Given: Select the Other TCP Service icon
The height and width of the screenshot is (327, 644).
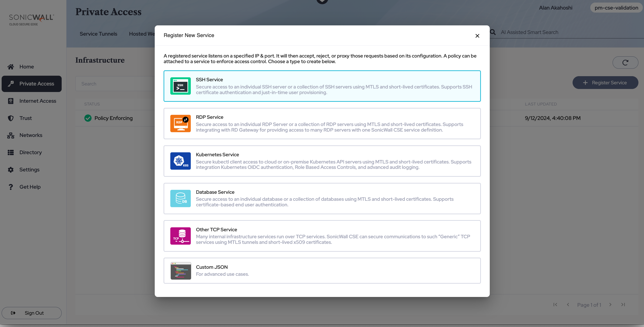Looking at the screenshot, I should coord(180,236).
